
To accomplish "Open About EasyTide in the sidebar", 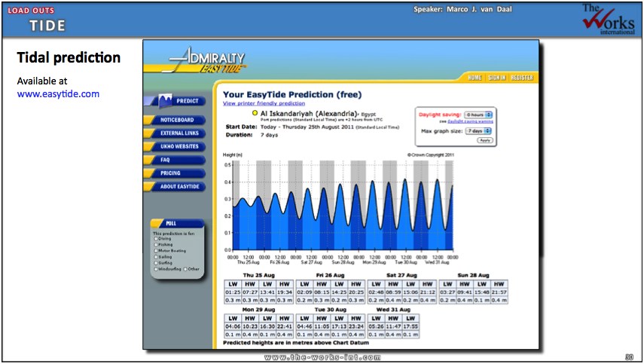I will point(177,186).
